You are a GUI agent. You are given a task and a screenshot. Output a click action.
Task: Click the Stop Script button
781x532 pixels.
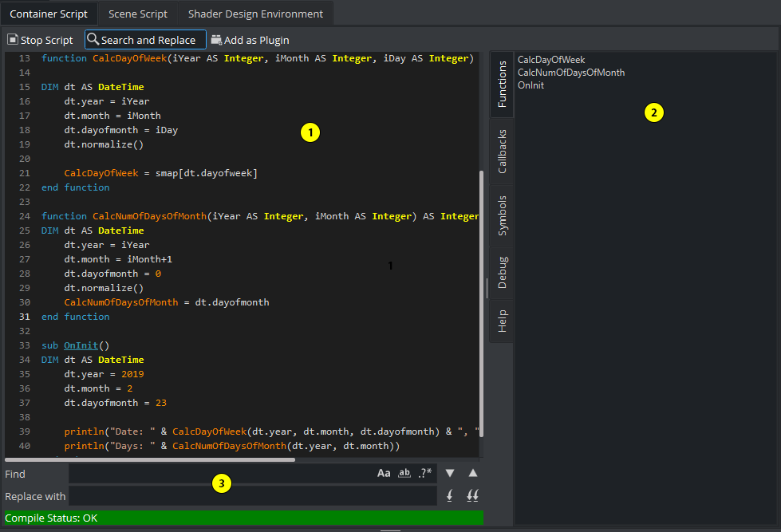[40, 40]
